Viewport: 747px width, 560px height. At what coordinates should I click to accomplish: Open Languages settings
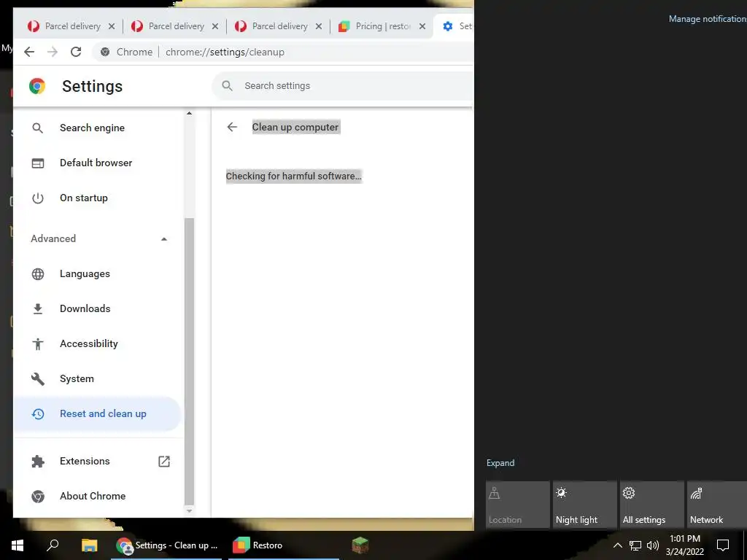click(x=98, y=274)
